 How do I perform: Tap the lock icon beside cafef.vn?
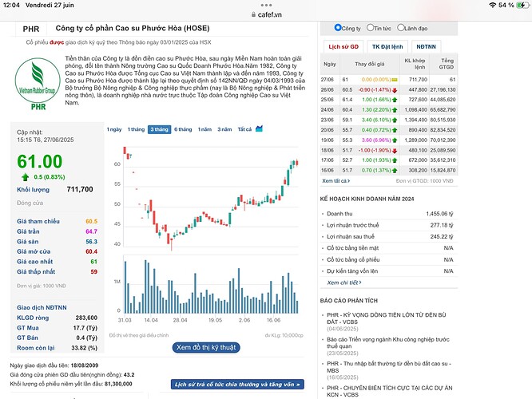pos(253,14)
